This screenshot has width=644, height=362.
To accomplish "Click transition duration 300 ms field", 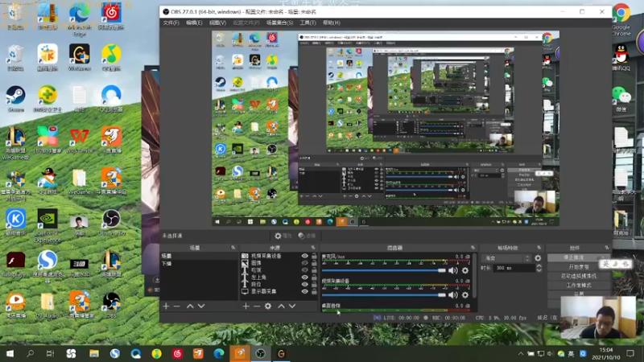I will click(514, 268).
